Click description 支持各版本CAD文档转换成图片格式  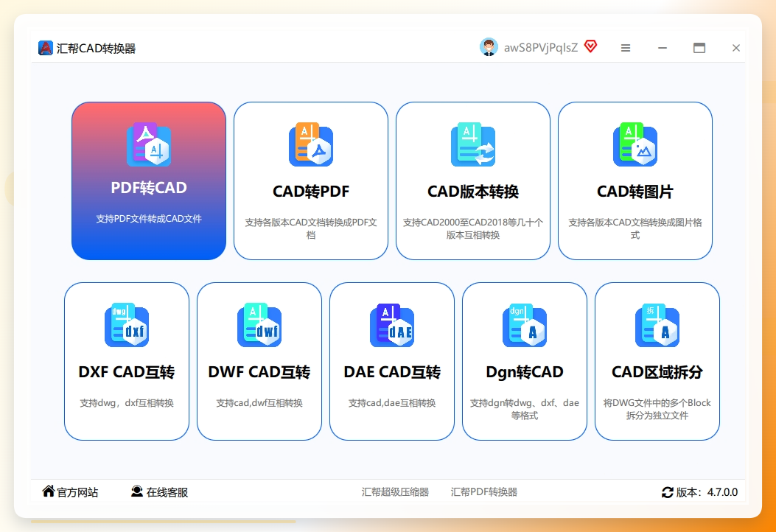pos(635,228)
